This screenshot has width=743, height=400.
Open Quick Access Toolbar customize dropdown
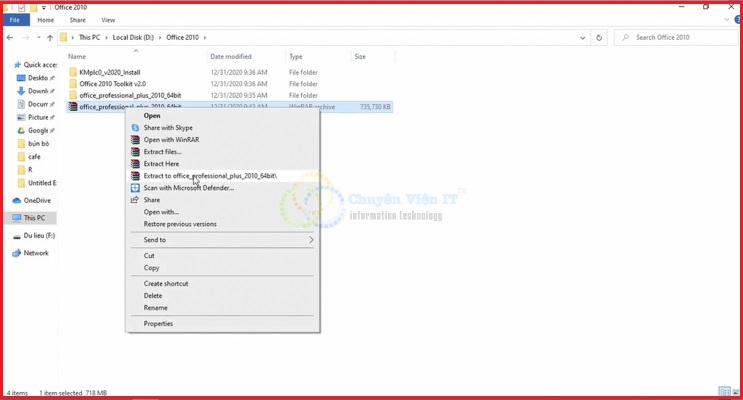(x=44, y=8)
